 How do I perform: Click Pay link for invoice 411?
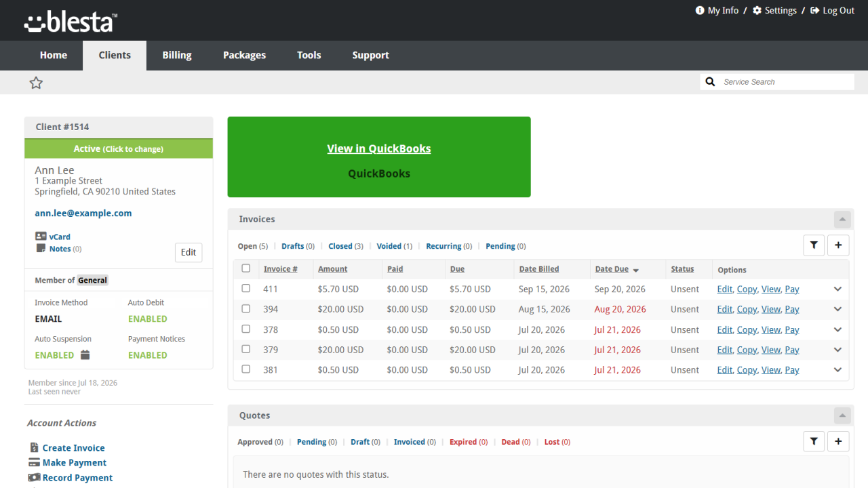pos(792,289)
